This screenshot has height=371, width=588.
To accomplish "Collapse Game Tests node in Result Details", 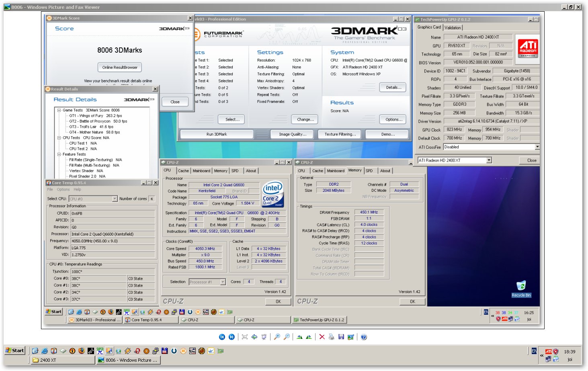I will tap(59, 110).
